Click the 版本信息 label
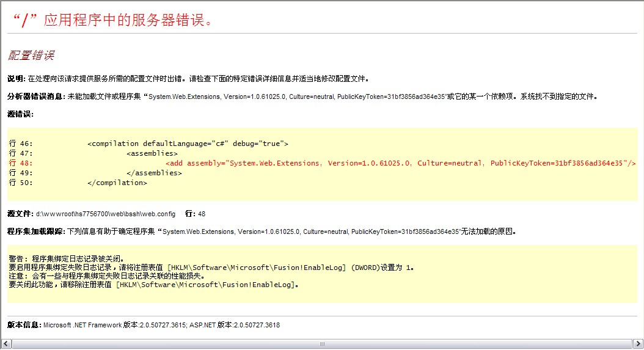The width and height of the screenshot is (644, 350). pyautogui.click(x=24, y=325)
